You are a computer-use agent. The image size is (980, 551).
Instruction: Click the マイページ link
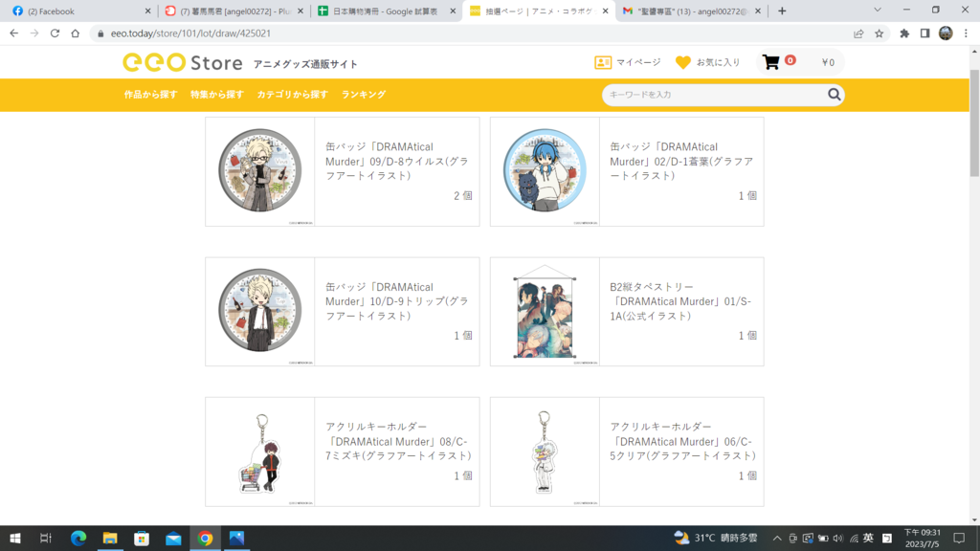coord(638,62)
